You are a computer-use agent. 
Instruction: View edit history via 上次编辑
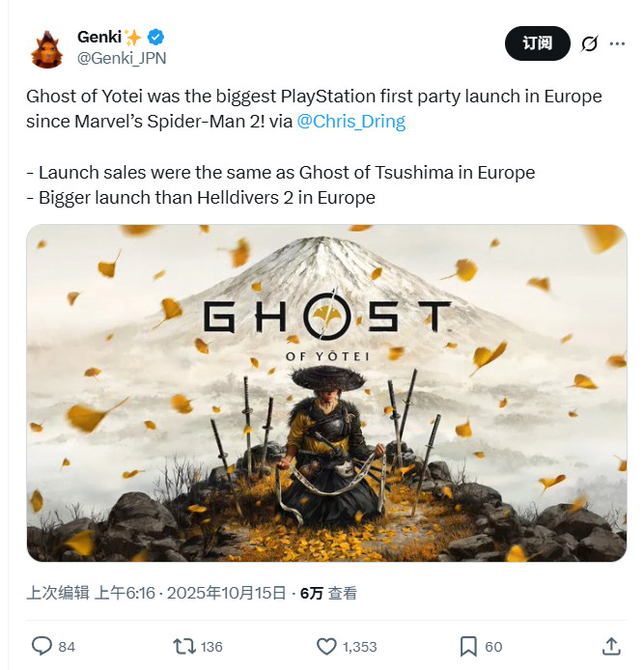(x=57, y=593)
